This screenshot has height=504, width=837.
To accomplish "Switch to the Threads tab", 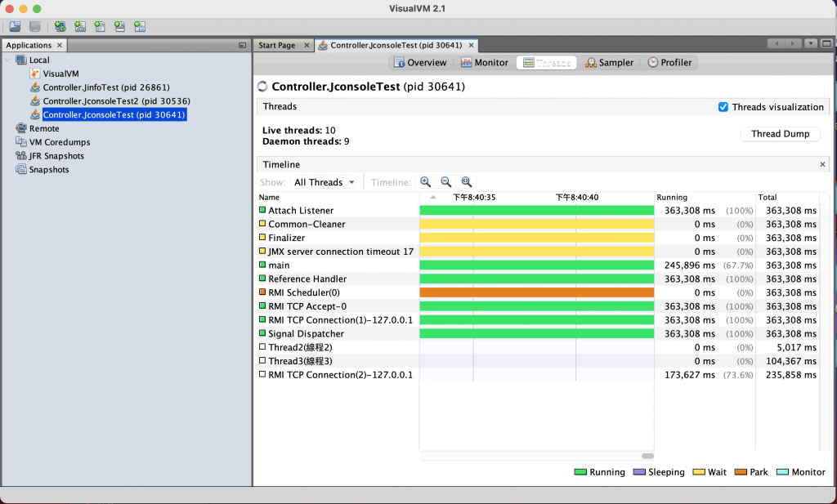I will pyautogui.click(x=547, y=62).
